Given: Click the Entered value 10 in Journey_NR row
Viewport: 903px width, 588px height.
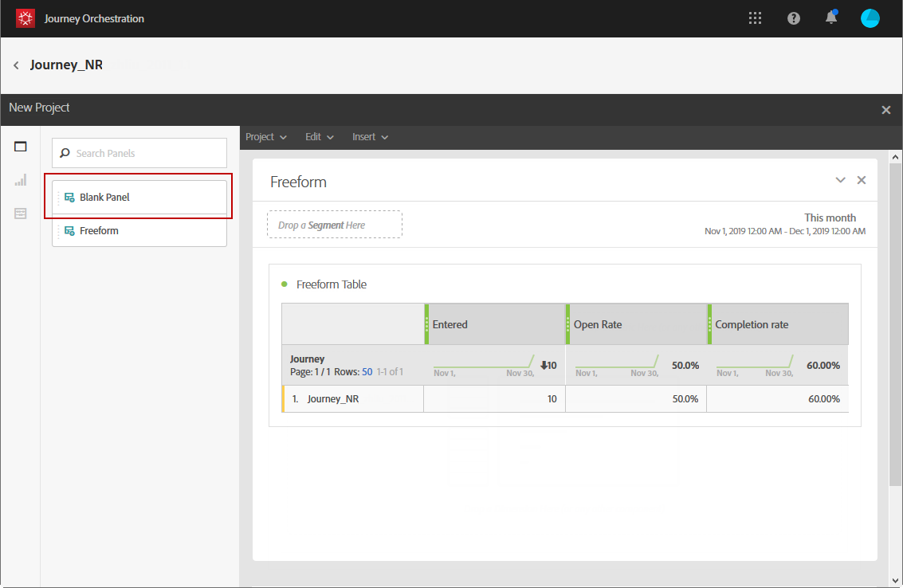Looking at the screenshot, I should click(552, 399).
